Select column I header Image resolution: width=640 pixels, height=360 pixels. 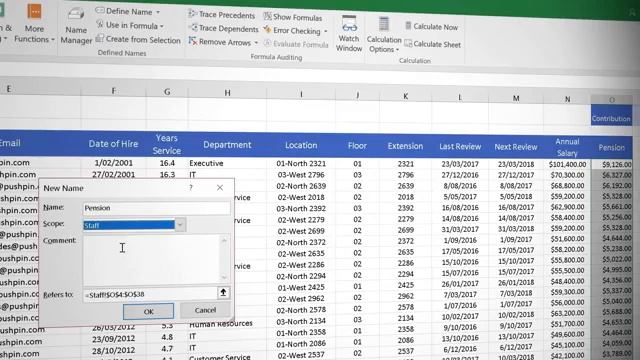pos(301,94)
